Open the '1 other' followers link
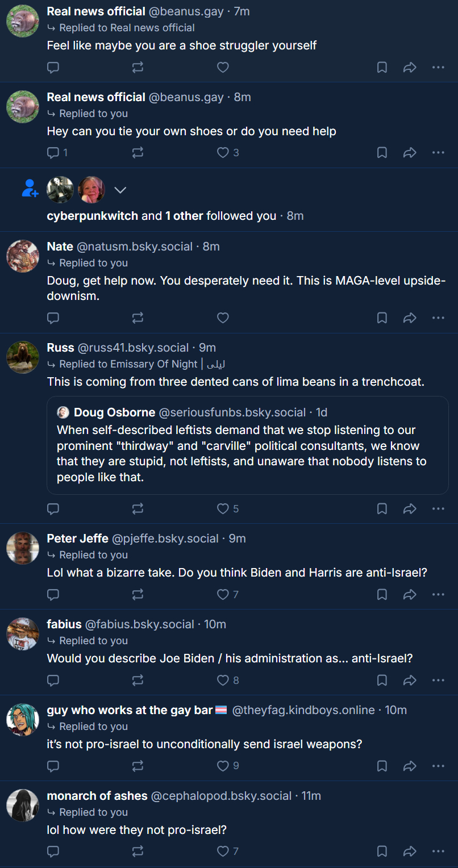Image resolution: width=458 pixels, height=868 pixels. click(184, 216)
